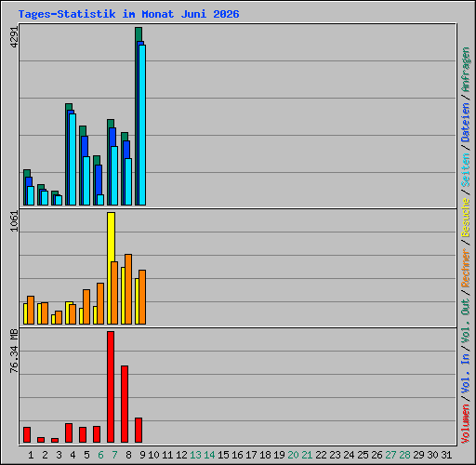The width and height of the screenshot is (476, 465).
Task: Click day number 15 on the x-axis
Action: point(223,455)
